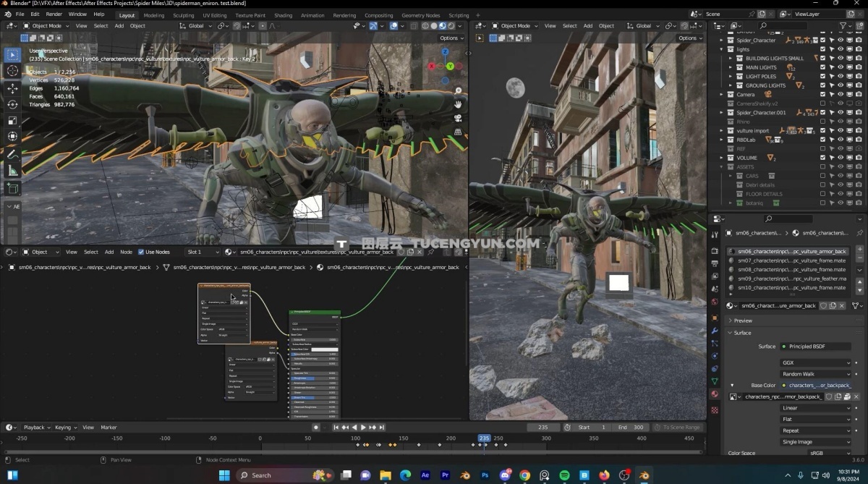
Task: Open the Keying popover in the timeline
Action: [x=65, y=428]
